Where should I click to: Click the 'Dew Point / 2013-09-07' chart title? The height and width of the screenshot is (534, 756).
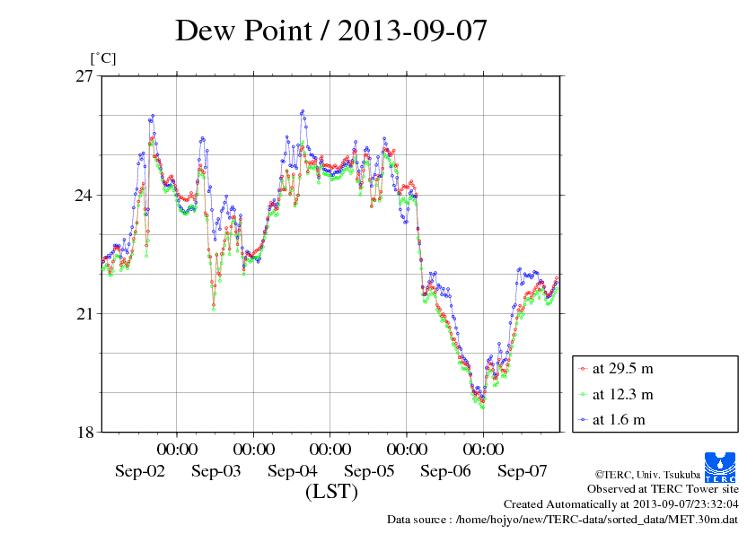tap(331, 31)
